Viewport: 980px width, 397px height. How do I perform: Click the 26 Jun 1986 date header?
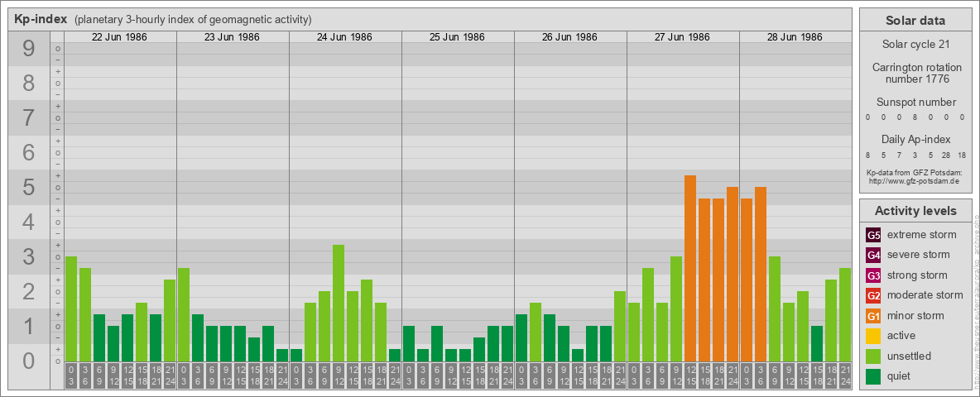(569, 37)
